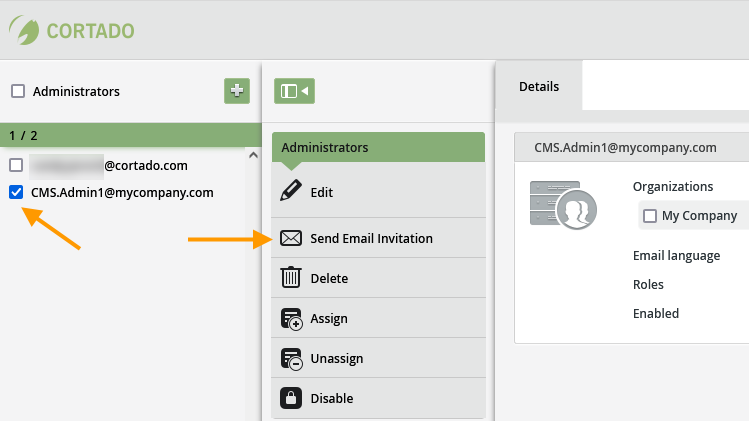Click the CMS.Admin1@mycompany.com details header
This screenshot has height=421, width=749.
pos(625,148)
